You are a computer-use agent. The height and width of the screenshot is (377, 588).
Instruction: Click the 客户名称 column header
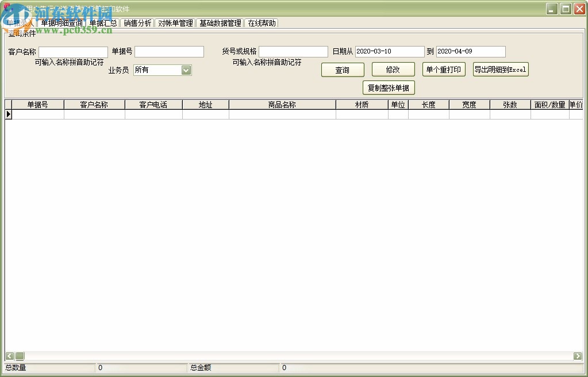point(94,105)
